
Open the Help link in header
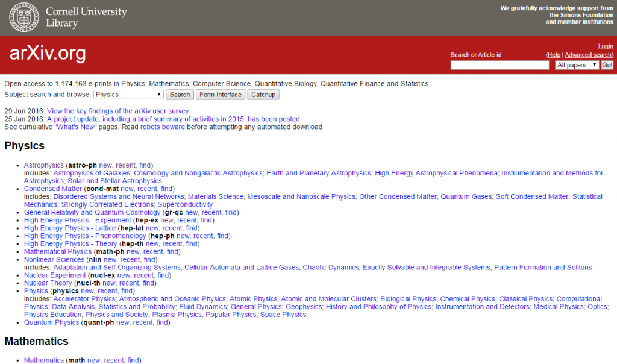click(x=554, y=55)
